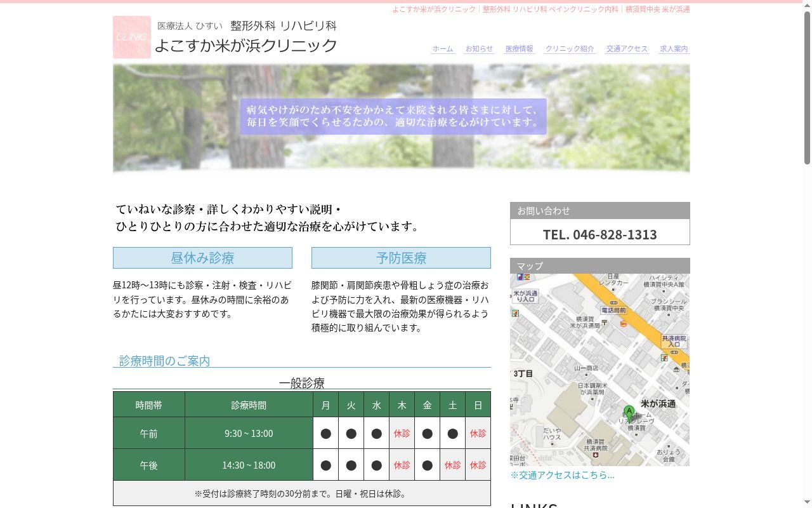Click the よこすか米が浜クリニック site title

click(246, 46)
